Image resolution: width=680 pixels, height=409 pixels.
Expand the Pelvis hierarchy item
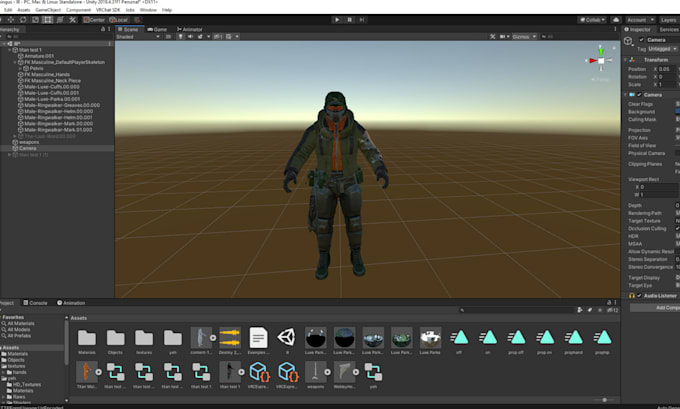pyautogui.click(x=20, y=69)
